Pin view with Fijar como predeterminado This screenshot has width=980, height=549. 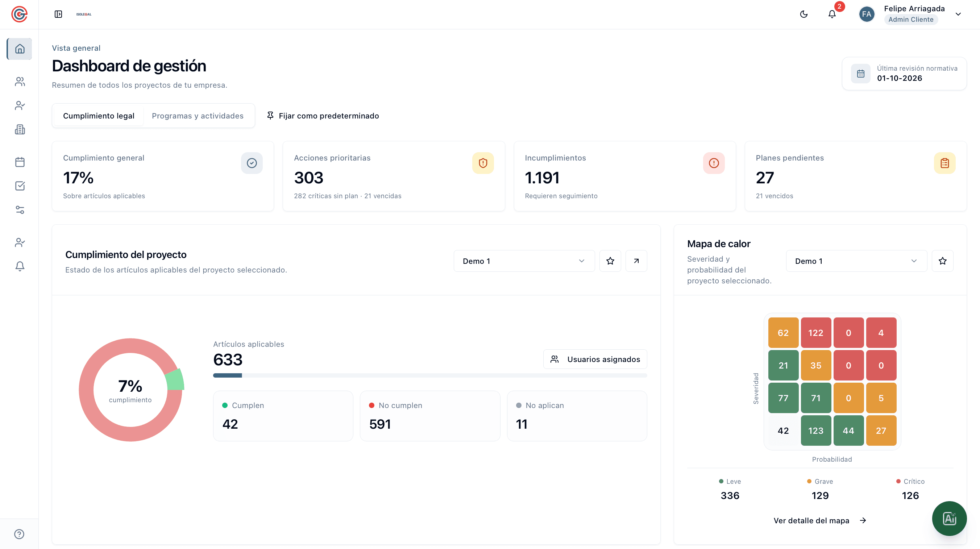tap(323, 116)
